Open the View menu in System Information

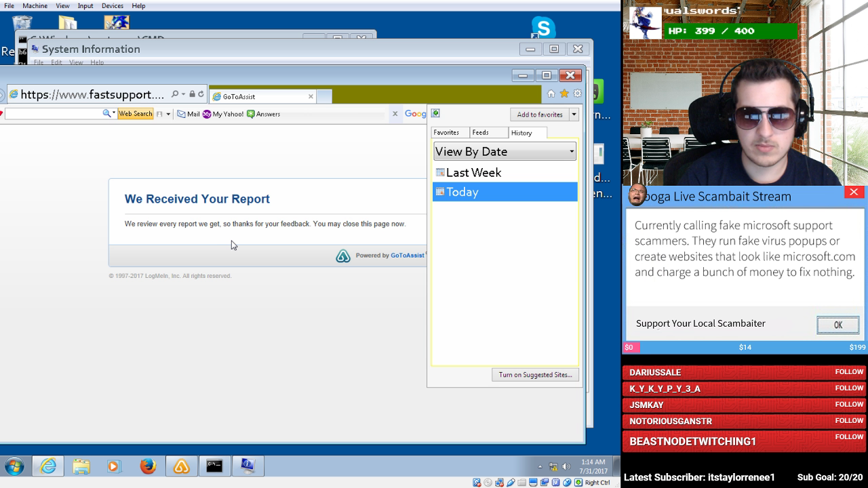[x=76, y=62]
